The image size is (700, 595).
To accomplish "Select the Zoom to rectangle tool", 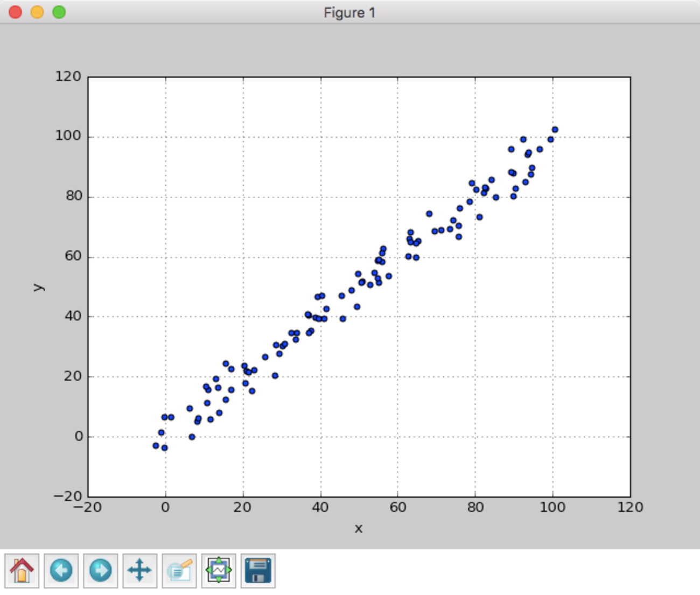I will [x=179, y=570].
